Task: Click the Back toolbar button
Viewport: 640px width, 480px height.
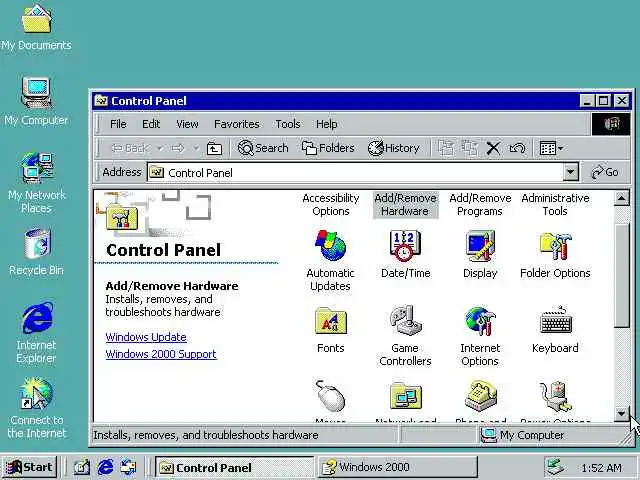Action: (x=131, y=148)
